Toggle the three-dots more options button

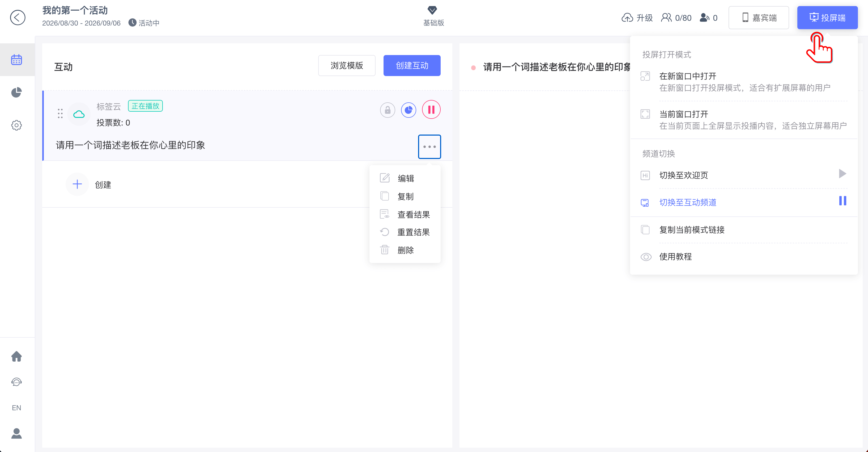pyautogui.click(x=429, y=147)
